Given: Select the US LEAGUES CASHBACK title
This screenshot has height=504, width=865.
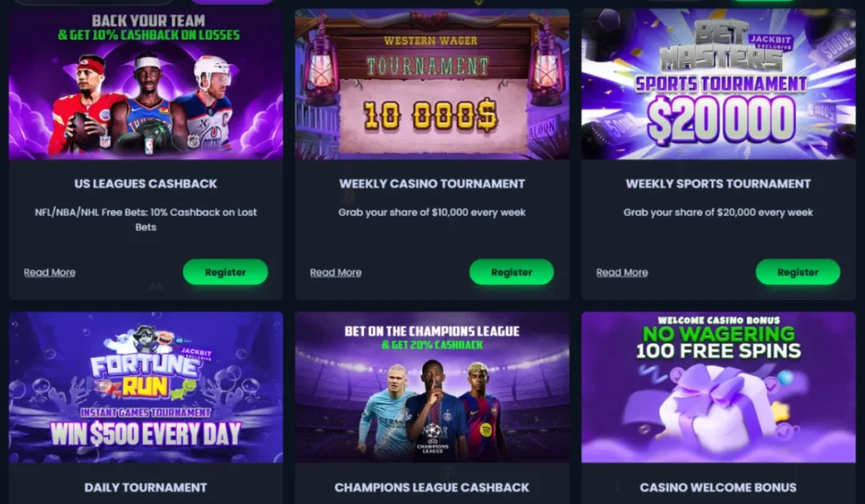Looking at the screenshot, I should pyautogui.click(x=145, y=184).
